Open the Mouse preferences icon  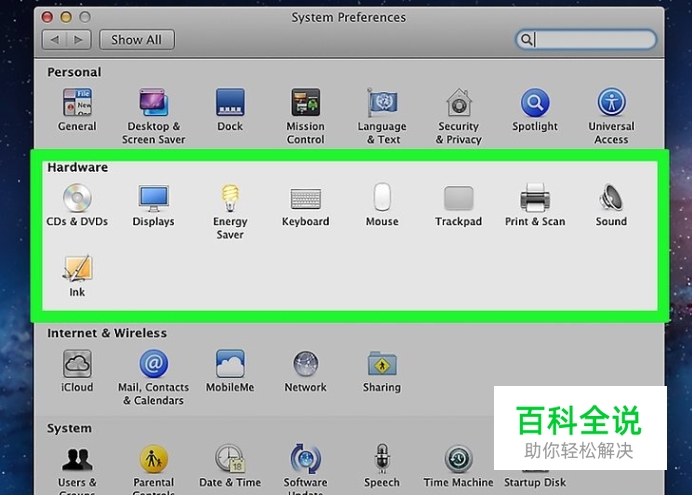(382, 198)
